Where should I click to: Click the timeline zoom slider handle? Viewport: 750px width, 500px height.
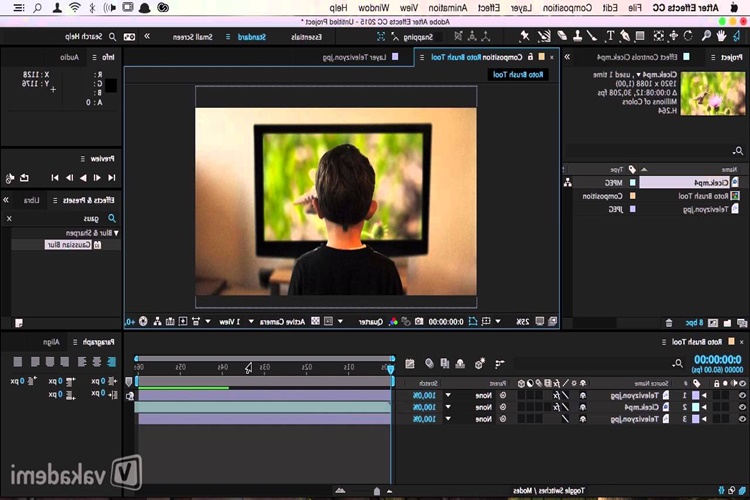(377, 491)
